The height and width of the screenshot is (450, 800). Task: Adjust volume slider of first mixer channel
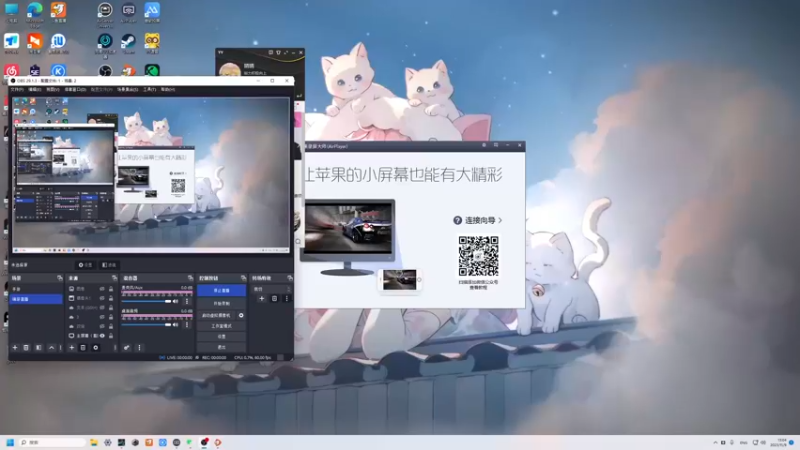(146, 301)
